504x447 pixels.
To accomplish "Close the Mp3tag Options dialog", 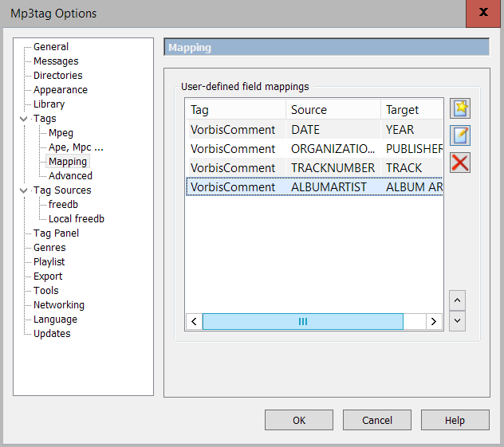I will pyautogui.click(x=483, y=13).
